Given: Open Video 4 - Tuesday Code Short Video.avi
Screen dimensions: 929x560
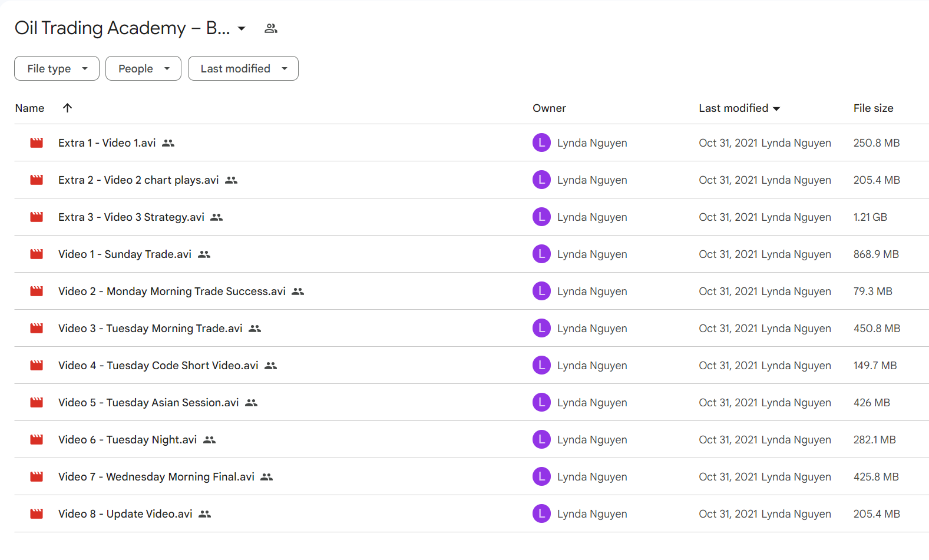Looking at the screenshot, I should pos(158,366).
